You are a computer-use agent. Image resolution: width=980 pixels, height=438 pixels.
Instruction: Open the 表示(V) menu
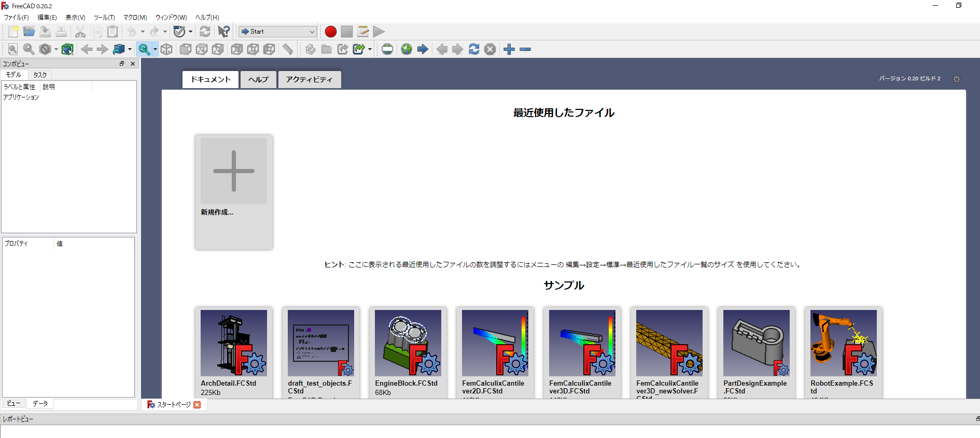75,17
